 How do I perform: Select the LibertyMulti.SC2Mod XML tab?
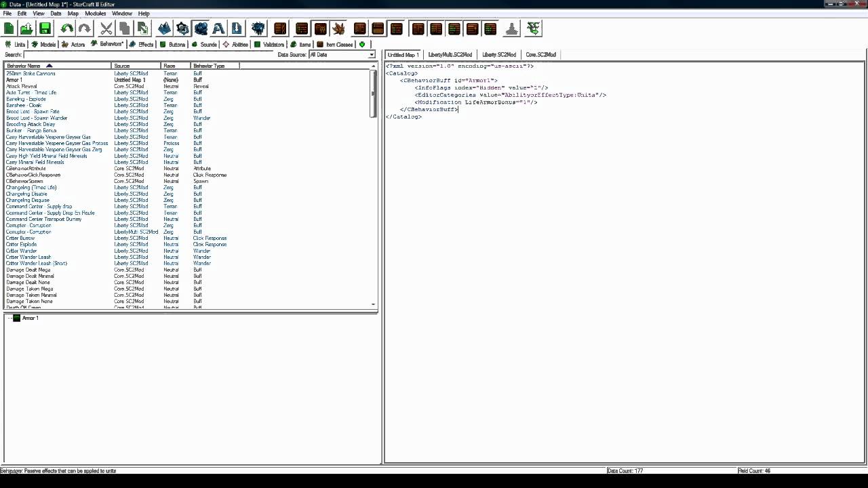point(450,55)
